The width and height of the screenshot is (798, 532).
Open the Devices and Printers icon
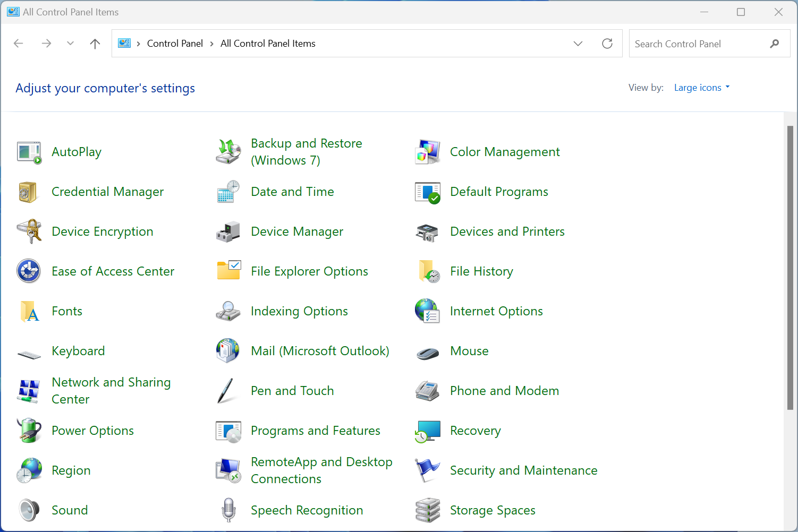pos(428,233)
